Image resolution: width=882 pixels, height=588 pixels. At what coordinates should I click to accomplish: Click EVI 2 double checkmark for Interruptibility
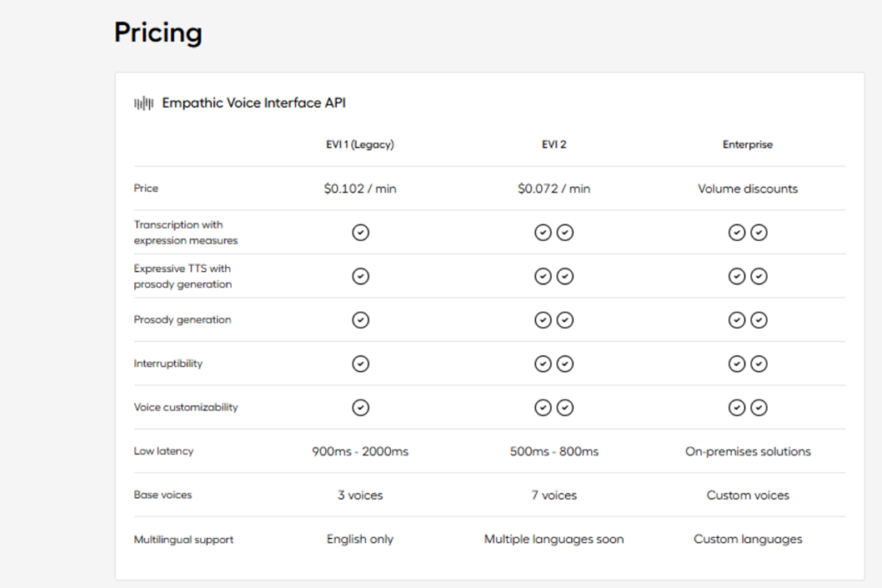pos(554,363)
